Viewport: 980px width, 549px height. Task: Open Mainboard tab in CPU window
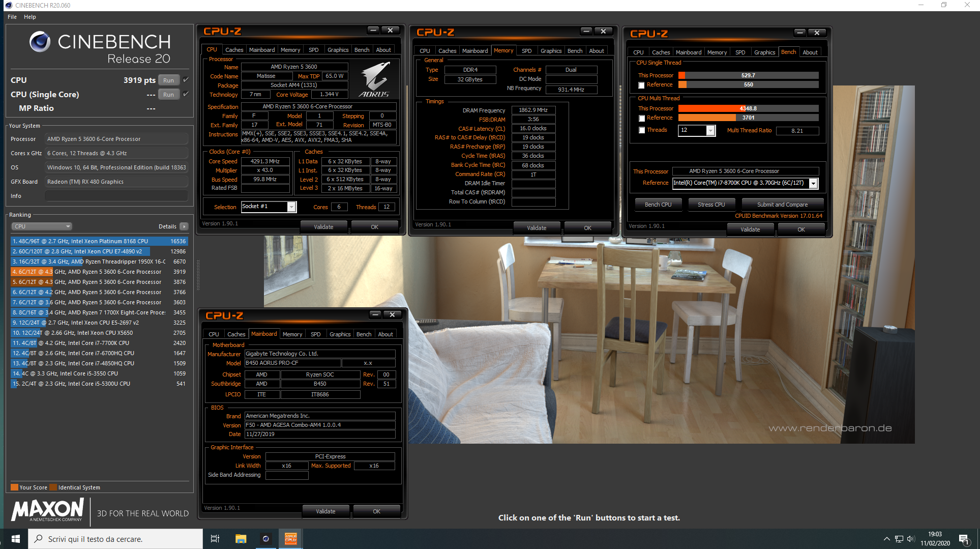pos(261,50)
